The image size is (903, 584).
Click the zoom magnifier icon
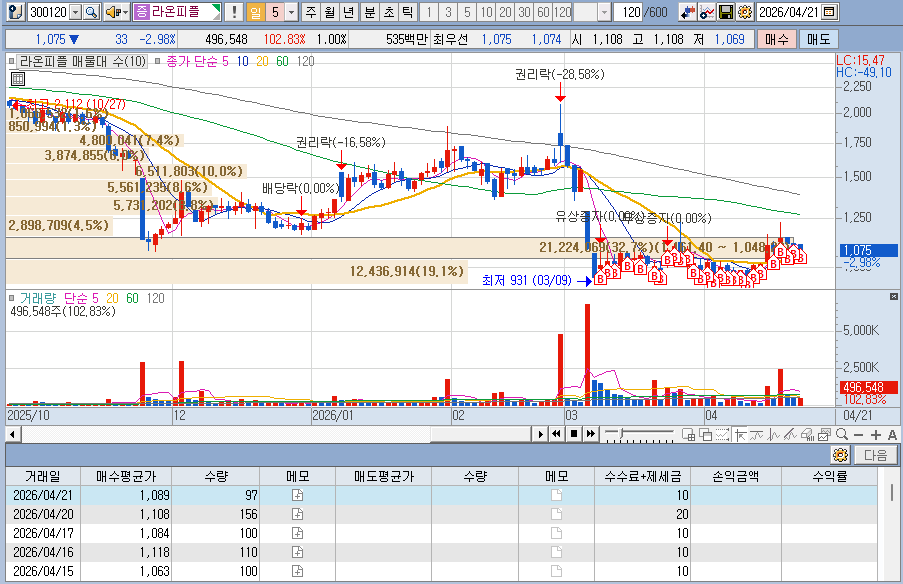(x=842, y=435)
